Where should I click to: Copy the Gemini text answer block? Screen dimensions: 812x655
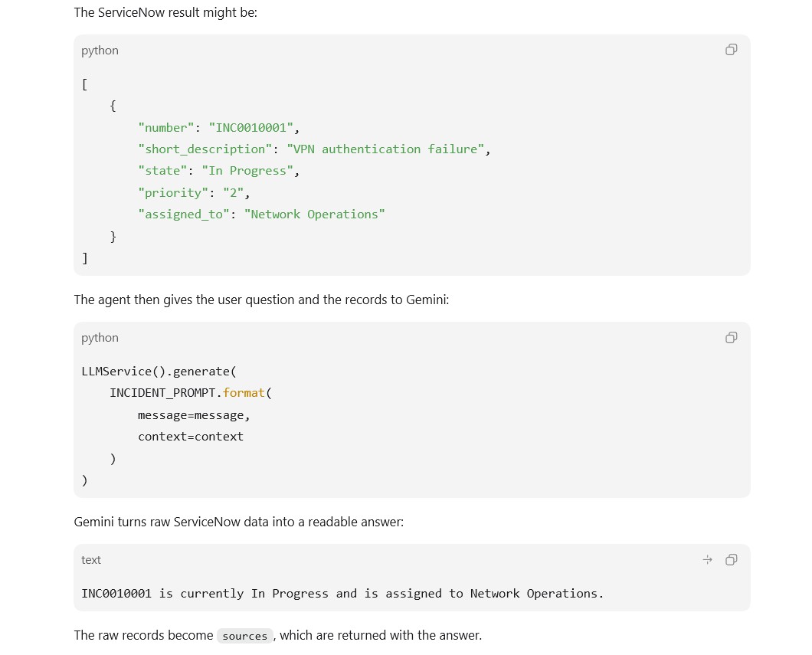(x=732, y=560)
